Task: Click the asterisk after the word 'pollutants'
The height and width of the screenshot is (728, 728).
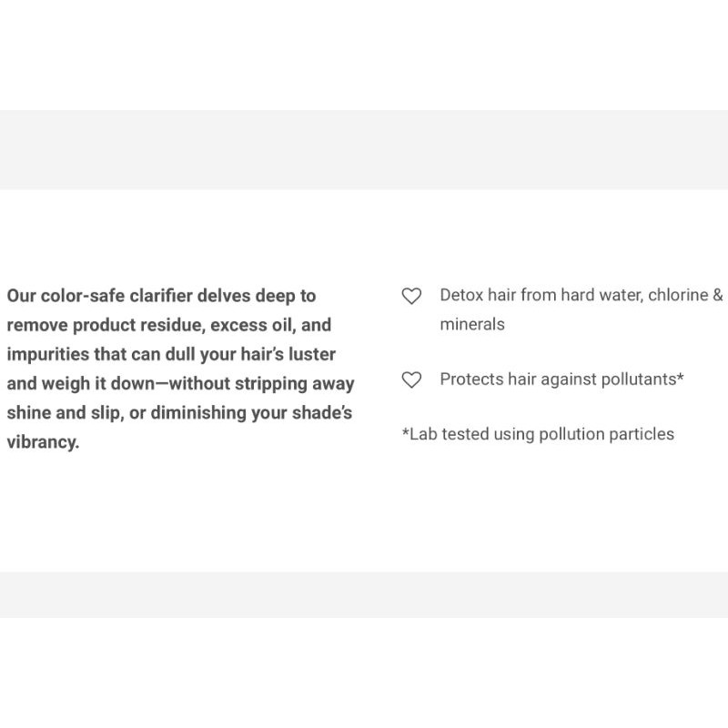Action: tap(681, 377)
